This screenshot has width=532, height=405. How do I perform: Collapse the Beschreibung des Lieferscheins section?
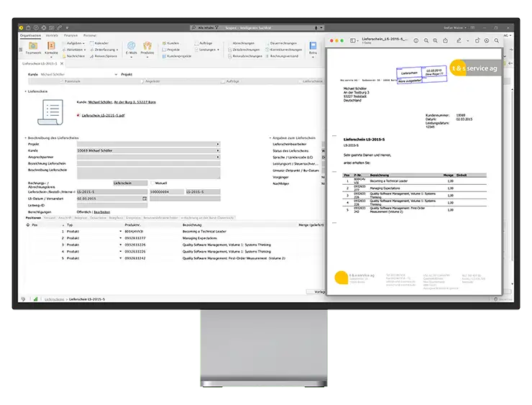[25, 137]
